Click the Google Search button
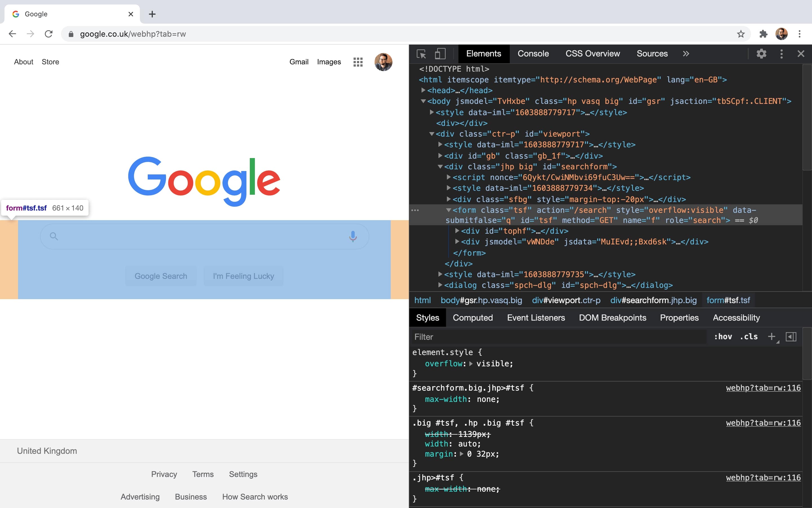This screenshot has height=508, width=812. point(161,276)
